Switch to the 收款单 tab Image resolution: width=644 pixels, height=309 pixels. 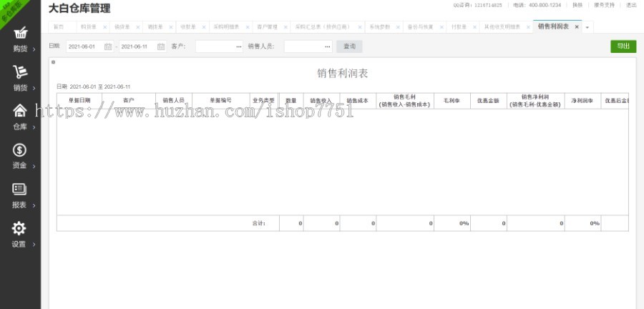(188, 27)
